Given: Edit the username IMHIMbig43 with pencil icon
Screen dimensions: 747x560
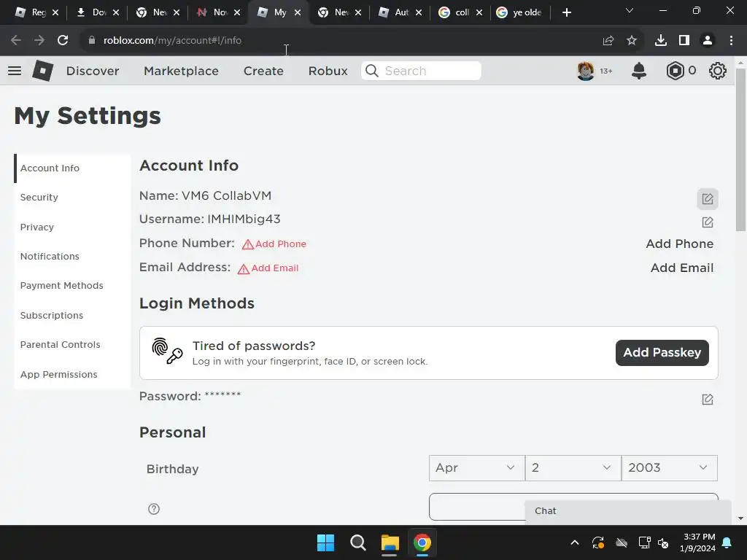Looking at the screenshot, I should (708, 222).
